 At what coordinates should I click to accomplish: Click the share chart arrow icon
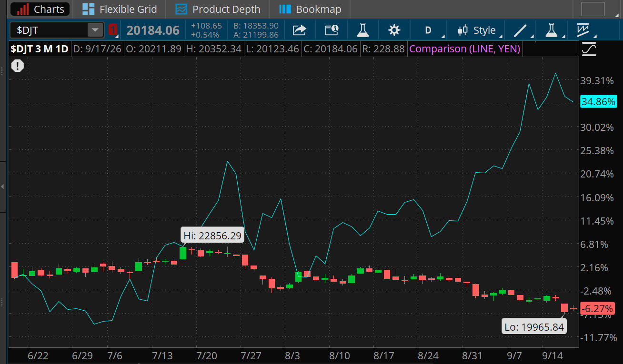point(299,30)
